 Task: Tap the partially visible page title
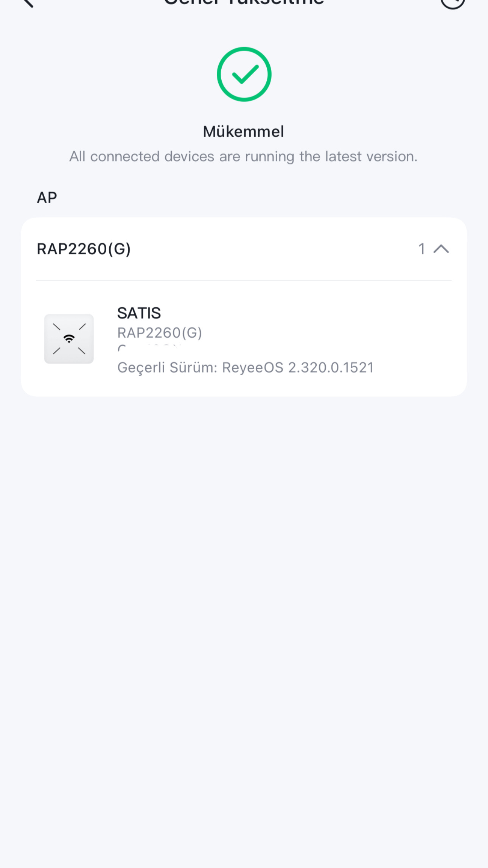pyautogui.click(x=244, y=3)
